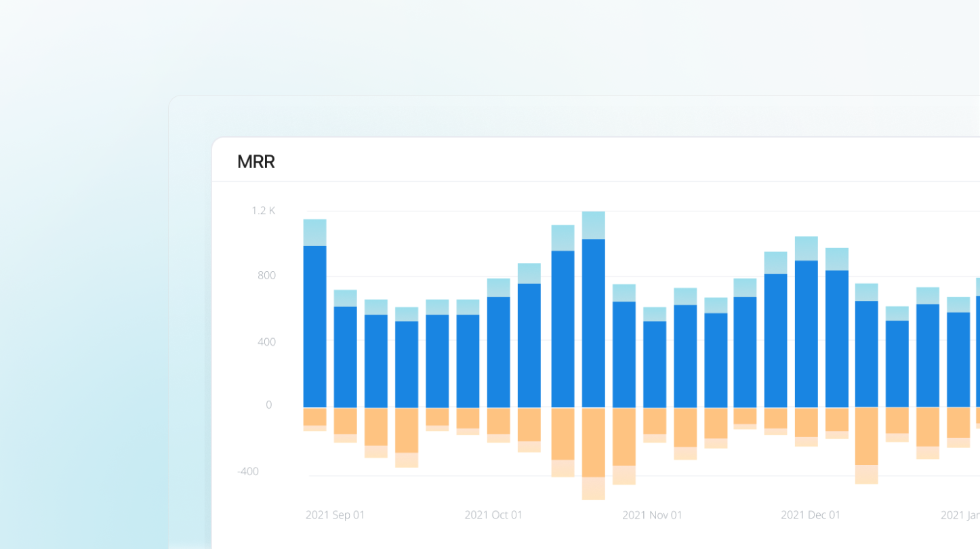Select the 2021 Sep 01 date label
980x549 pixels.
point(335,515)
